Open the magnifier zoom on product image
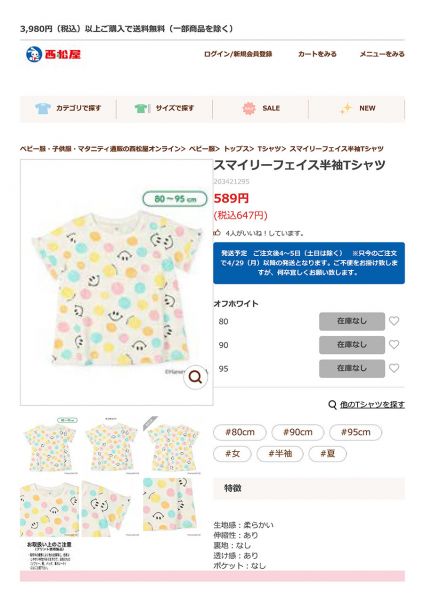Screen dimensions: 424x600 pos(196,377)
